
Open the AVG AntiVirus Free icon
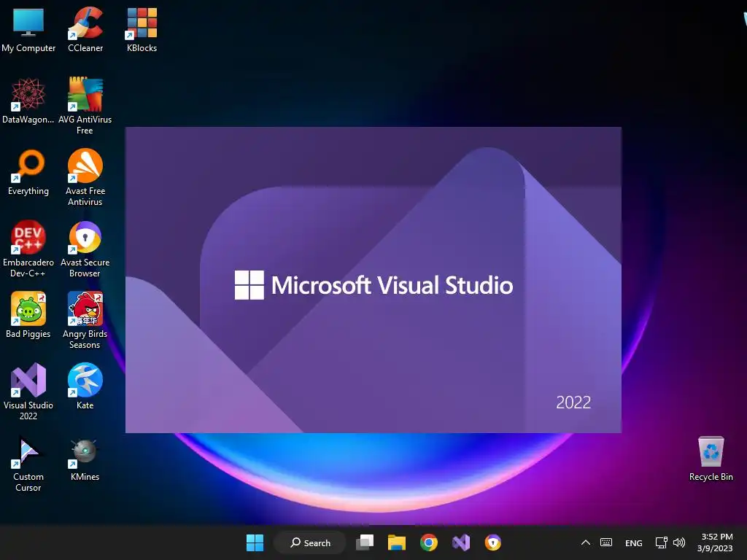pos(85,106)
